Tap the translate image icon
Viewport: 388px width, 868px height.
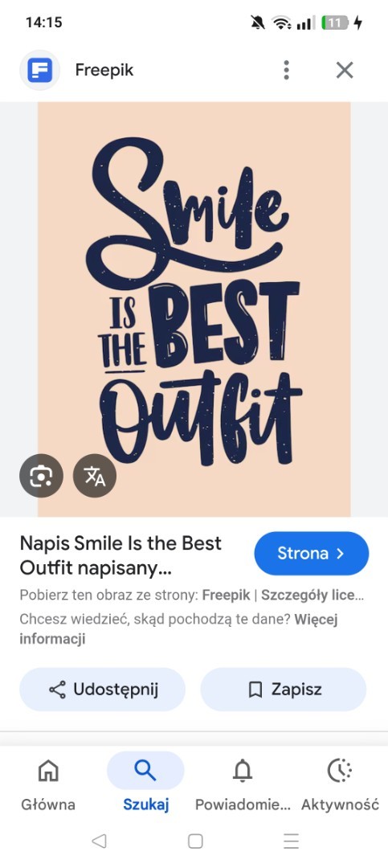95,476
